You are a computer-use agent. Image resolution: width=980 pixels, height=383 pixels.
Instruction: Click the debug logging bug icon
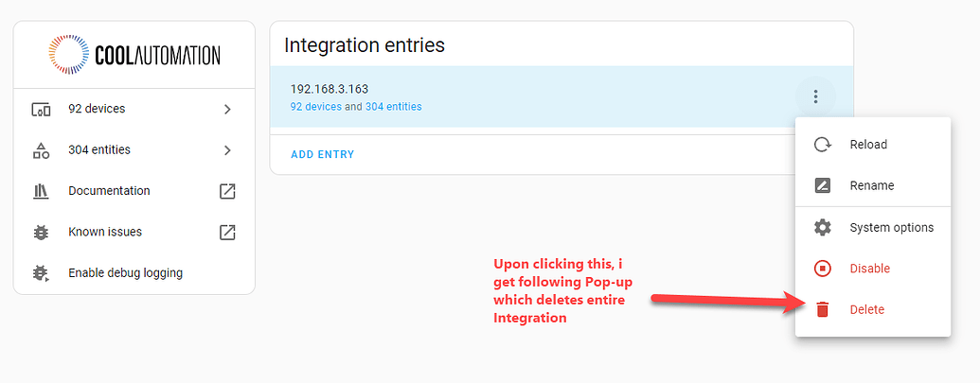[41, 273]
